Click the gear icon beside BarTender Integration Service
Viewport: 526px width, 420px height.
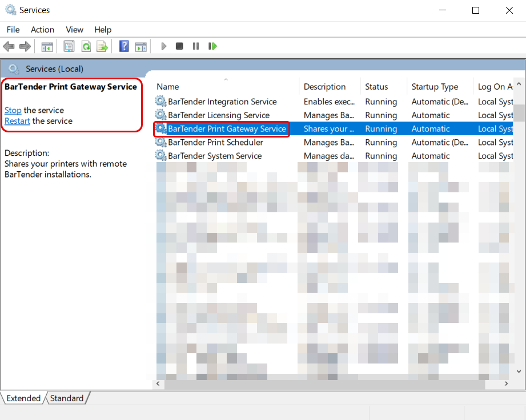coord(160,101)
